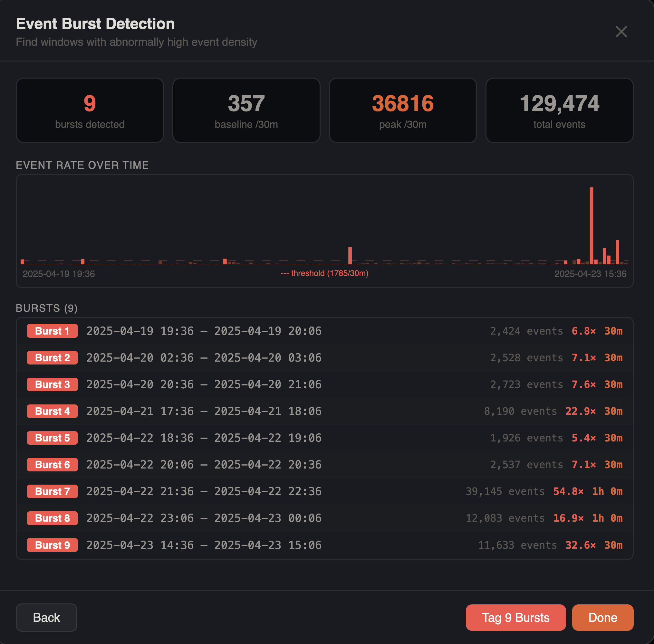The height and width of the screenshot is (644, 654).
Task: Close the Event Burst Detection dialog
Action: tap(621, 32)
